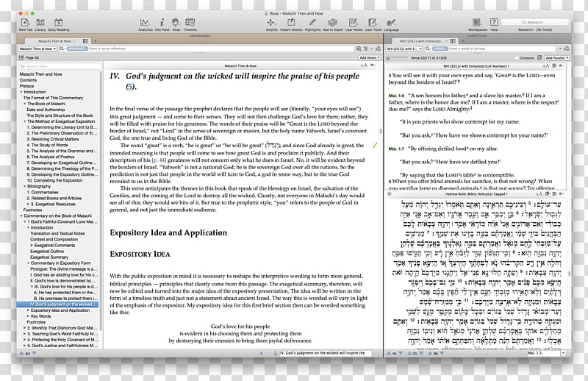This screenshot has height=381, width=588.
Task: Expand Key Words tree node
Action: point(28,316)
